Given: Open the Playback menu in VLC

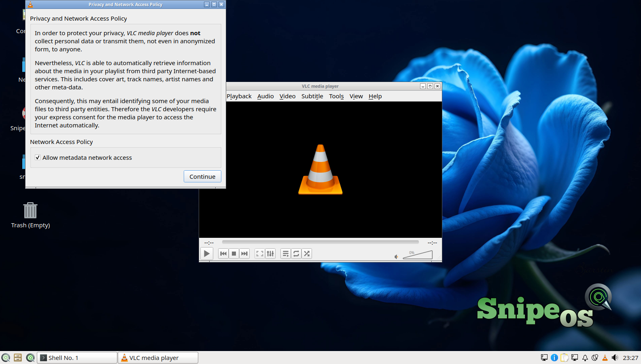Looking at the screenshot, I should [x=239, y=96].
